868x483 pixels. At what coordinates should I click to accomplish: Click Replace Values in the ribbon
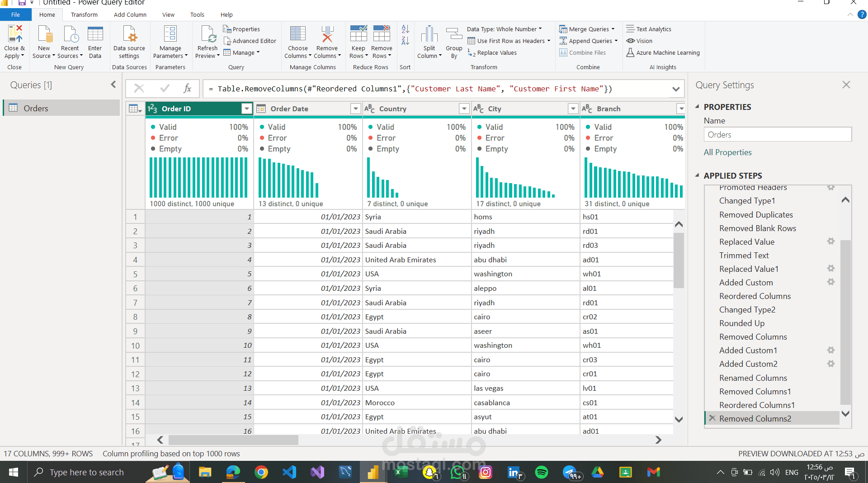[492, 52]
